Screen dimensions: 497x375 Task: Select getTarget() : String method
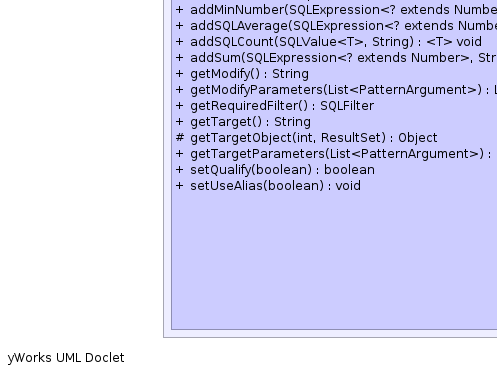tap(243, 122)
